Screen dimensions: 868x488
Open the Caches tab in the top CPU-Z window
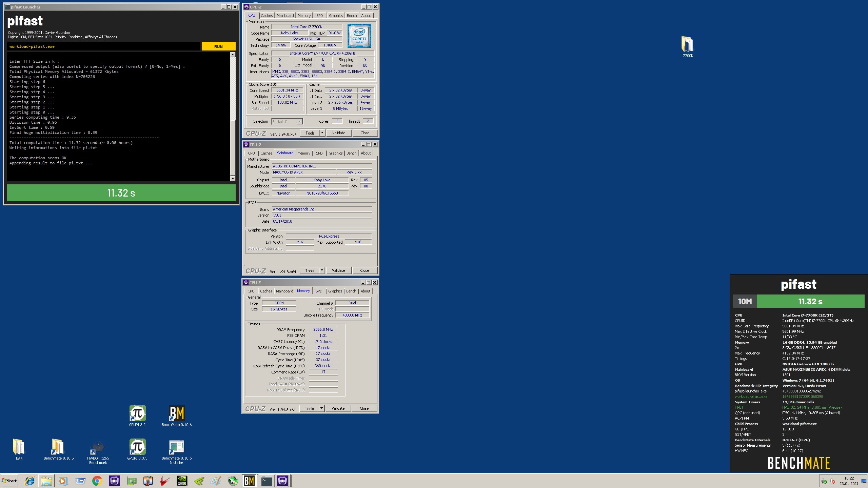tap(267, 16)
